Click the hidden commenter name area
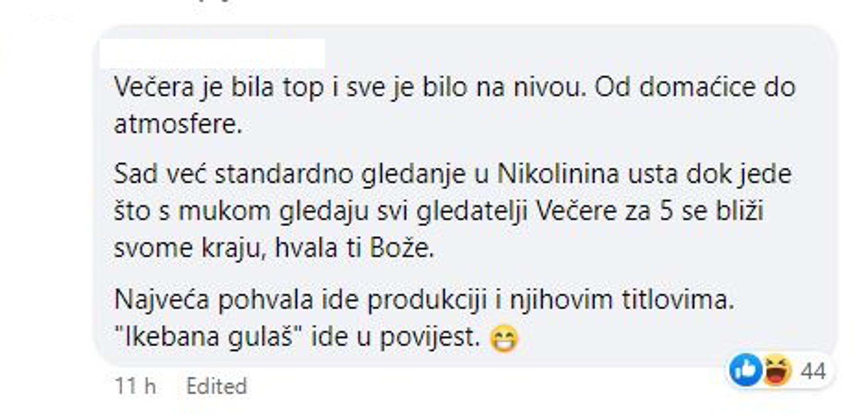 [212, 53]
